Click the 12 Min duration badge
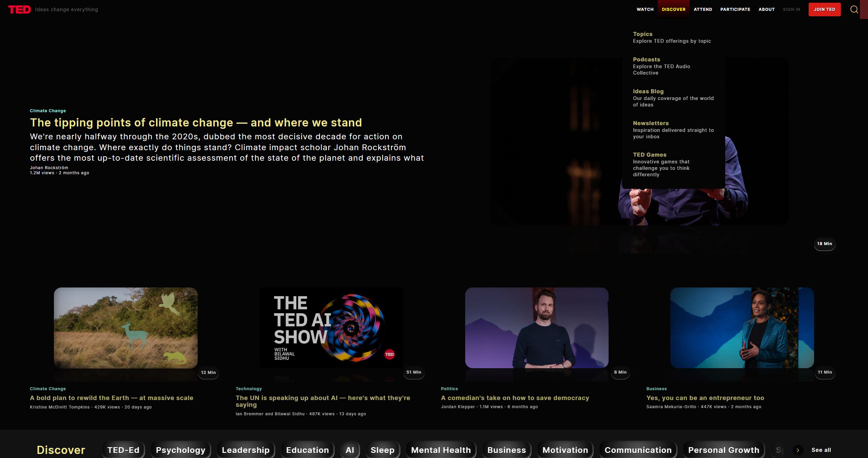 pos(208,373)
